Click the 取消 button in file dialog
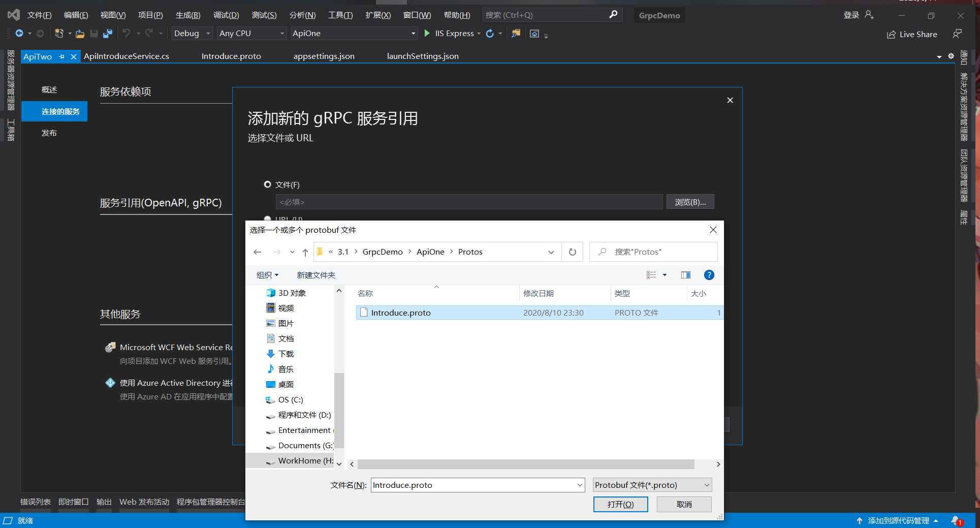Viewport: 980px width, 528px height. point(684,504)
